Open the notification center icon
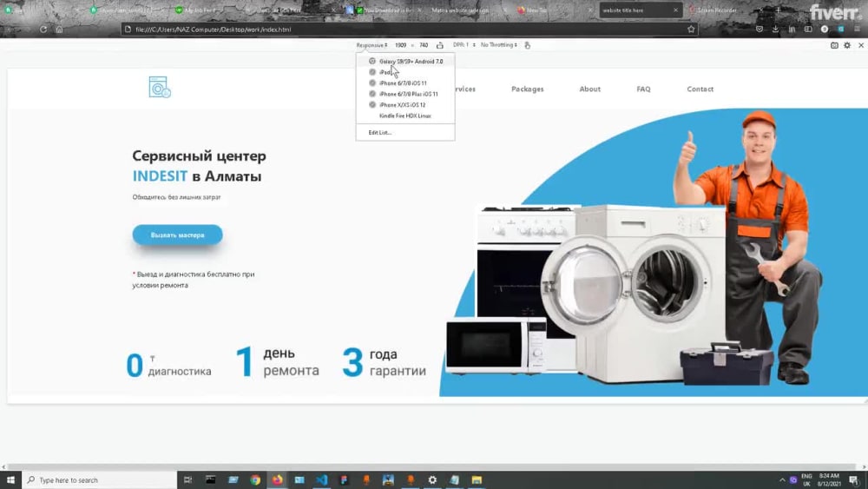 854,479
